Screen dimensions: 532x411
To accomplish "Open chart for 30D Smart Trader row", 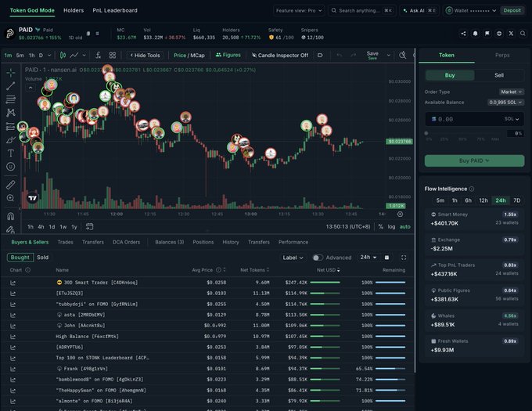I will point(13,283).
